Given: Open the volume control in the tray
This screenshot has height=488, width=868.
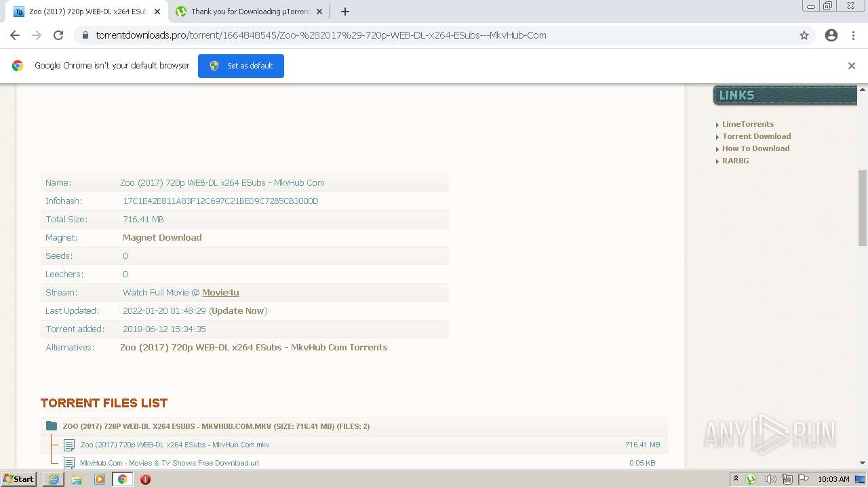Looking at the screenshot, I should coord(770,479).
